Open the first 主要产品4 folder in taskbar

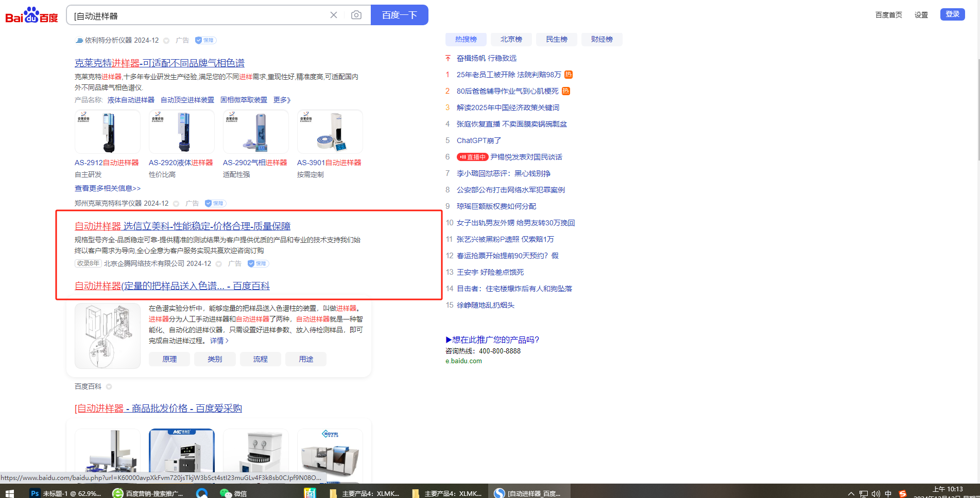point(365,493)
